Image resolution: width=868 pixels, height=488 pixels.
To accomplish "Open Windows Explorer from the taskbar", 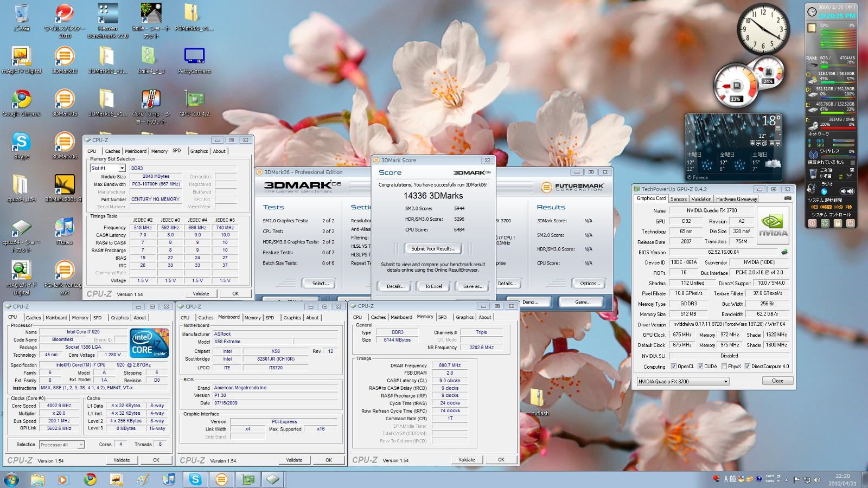I will [37, 479].
